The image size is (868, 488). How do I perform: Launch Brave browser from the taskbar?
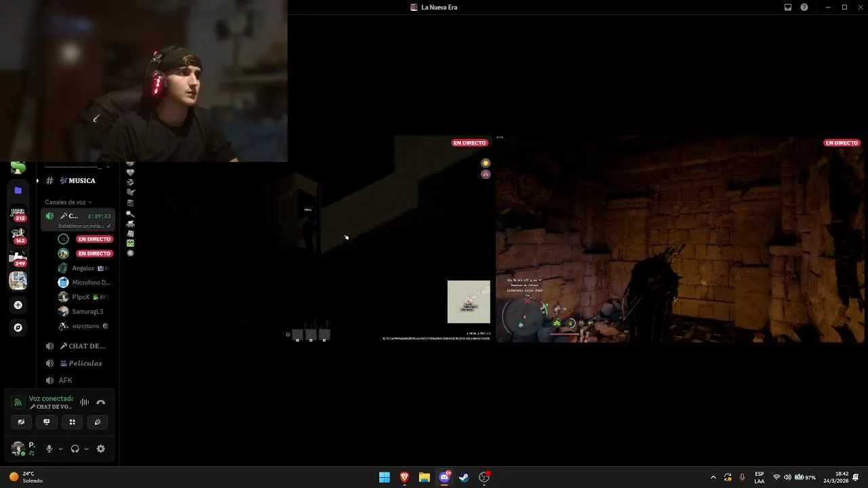click(404, 477)
